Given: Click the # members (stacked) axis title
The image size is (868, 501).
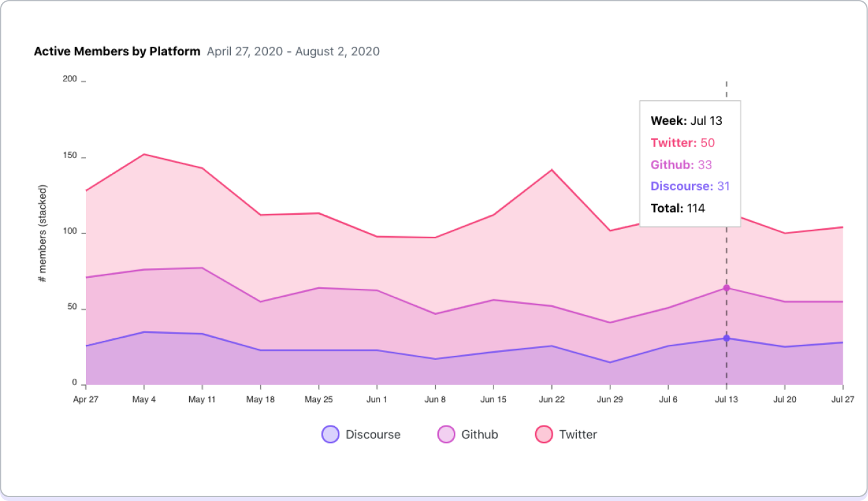Looking at the screenshot, I should (x=43, y=234).
